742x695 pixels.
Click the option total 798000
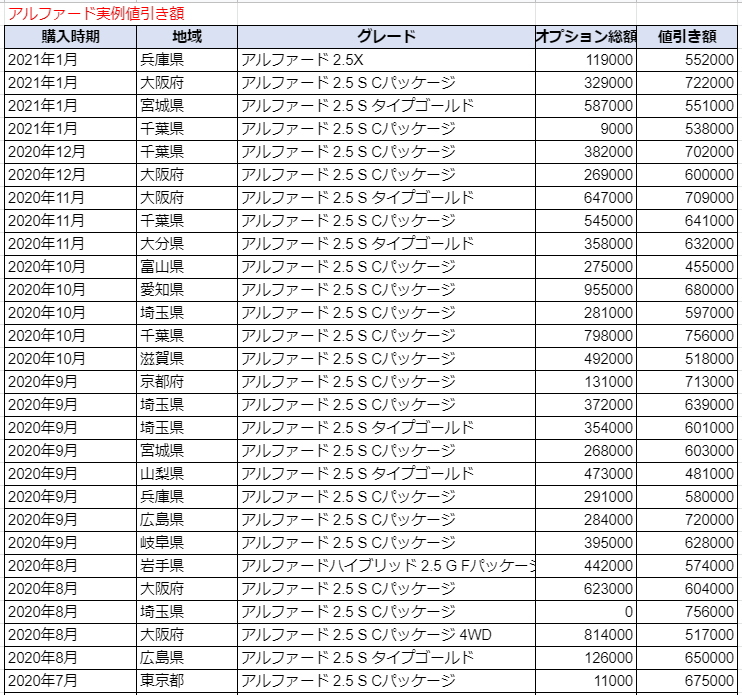pos(586,336)
